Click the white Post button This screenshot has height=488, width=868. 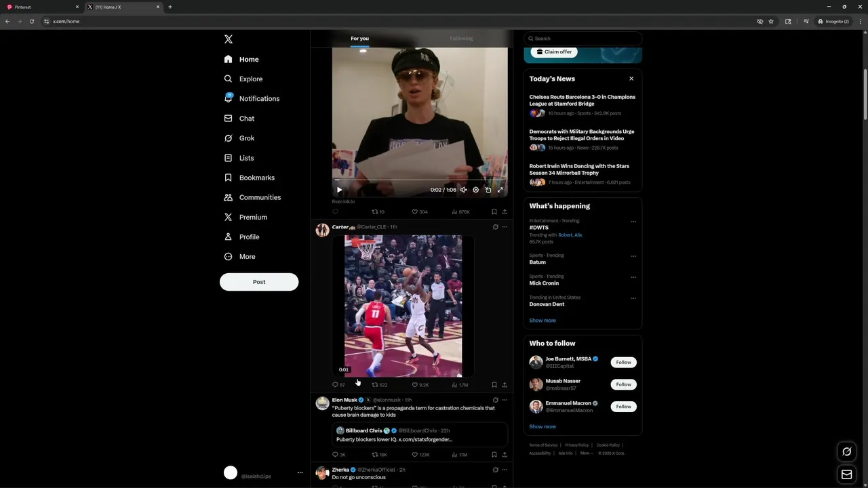click(x=259, y=282)
